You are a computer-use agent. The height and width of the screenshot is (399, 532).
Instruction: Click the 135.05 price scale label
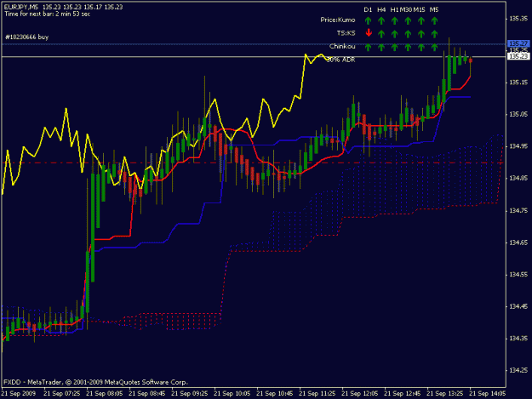pos(518,114)
